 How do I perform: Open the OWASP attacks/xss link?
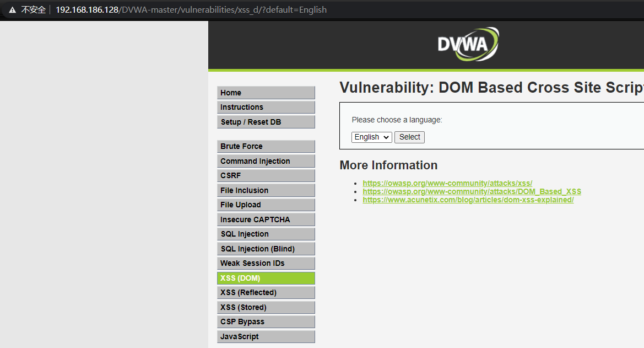(447, 183)
